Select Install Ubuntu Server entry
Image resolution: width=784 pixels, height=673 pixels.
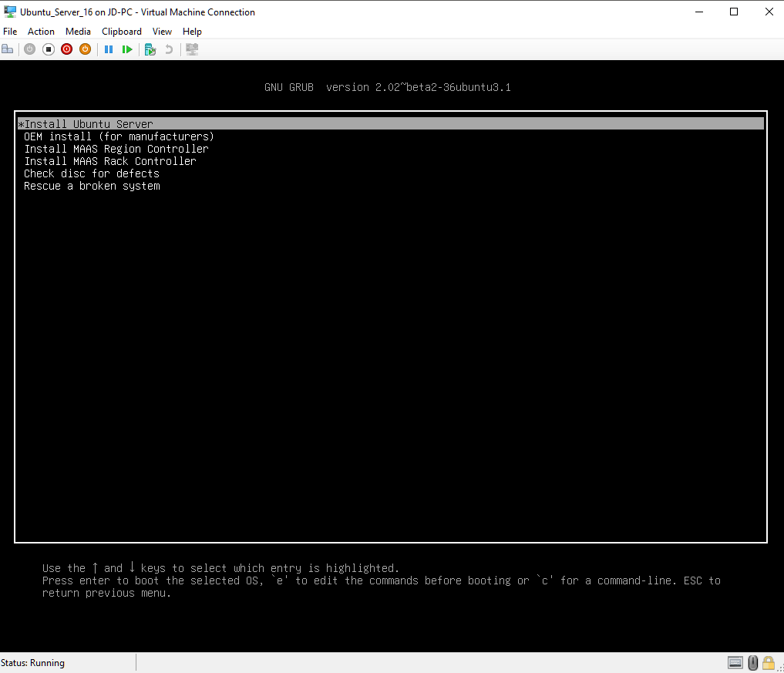click(391, 123)
